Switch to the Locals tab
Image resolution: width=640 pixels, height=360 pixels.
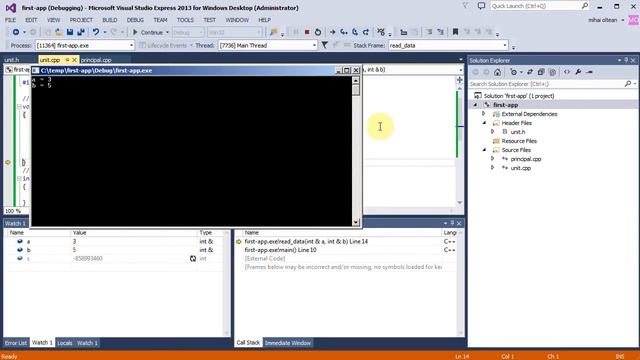point(64,343)
